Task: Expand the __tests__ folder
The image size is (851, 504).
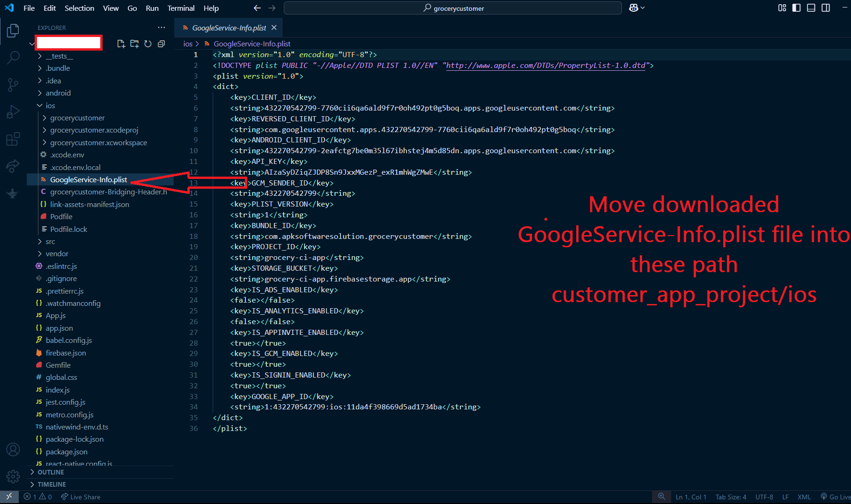Action: coord(59,56)
